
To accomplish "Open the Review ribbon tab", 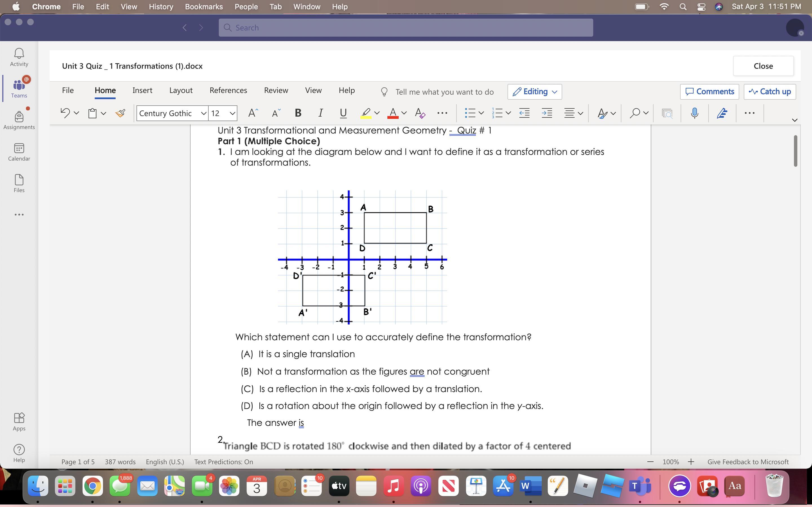I will [276, 90].
